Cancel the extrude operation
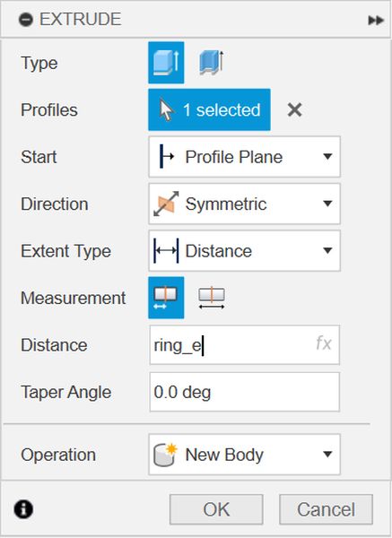The image size is (392, 538). (327, 509)
